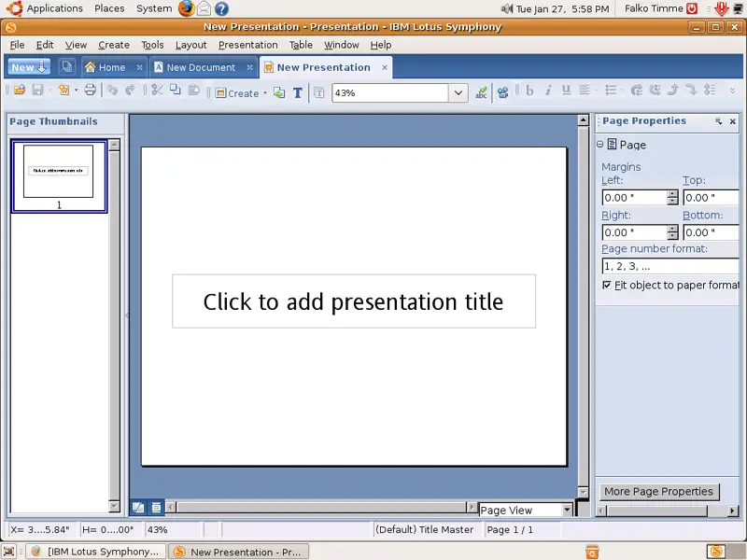The width and height of the screenshot is (747, 560).
Task: Click the Paste icon in toolbar
Action: pos(193,90)
